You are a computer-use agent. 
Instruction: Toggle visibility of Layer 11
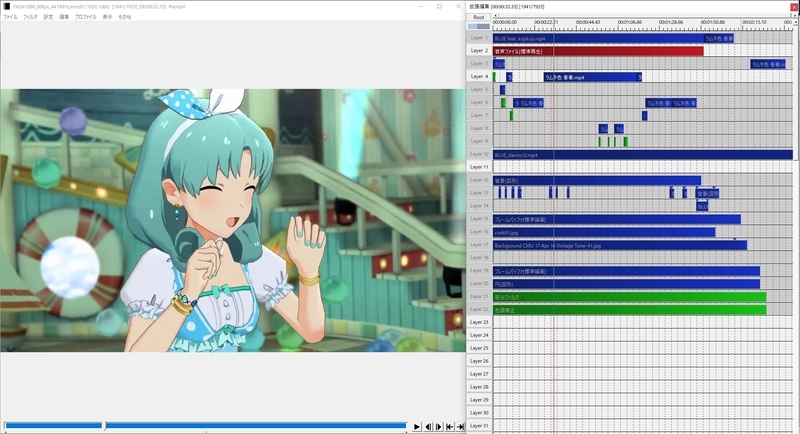point(479,167)
